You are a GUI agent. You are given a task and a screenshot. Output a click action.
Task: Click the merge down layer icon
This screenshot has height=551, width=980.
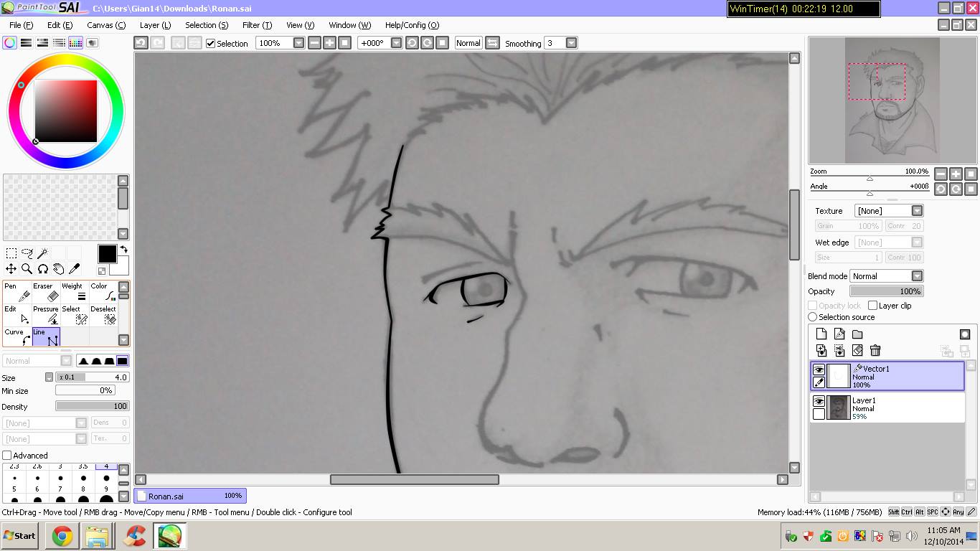839,350
